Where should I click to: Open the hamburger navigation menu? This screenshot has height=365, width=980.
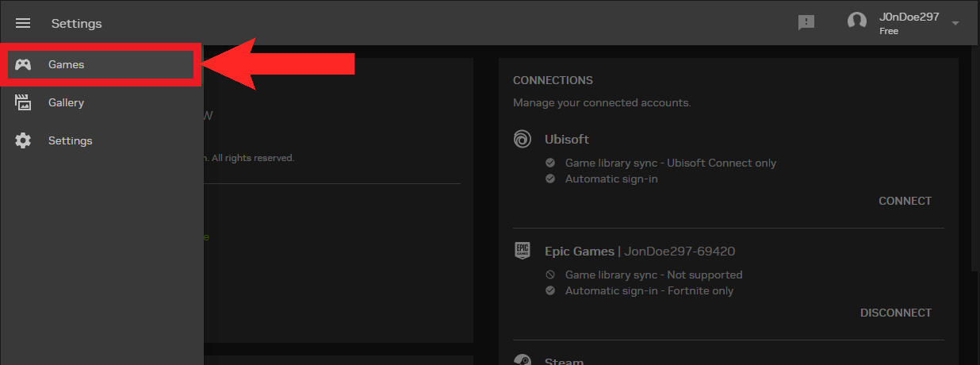(x=23, y=23)
